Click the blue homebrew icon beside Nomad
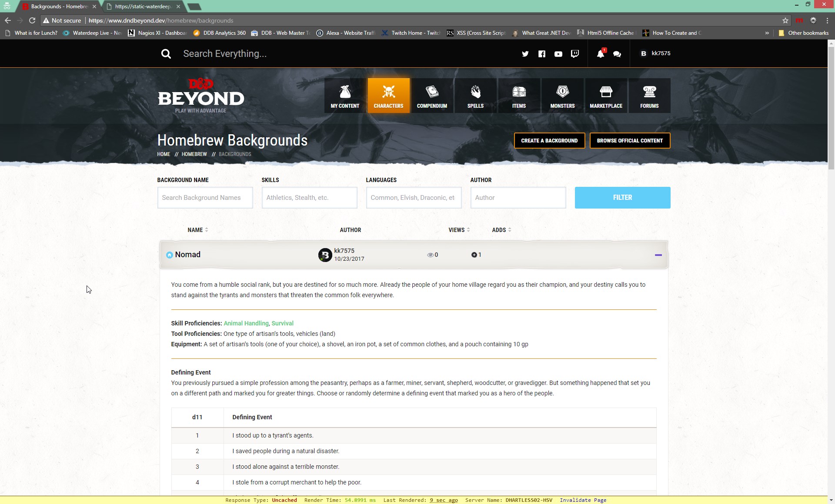Screen dimensions: 835x504 click(170, 255)
